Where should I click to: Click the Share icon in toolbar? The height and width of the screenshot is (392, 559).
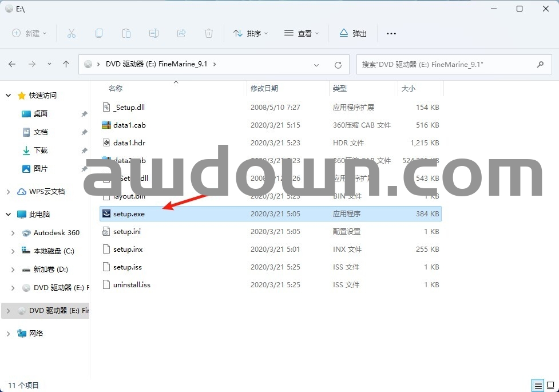[x=181, y=33]
